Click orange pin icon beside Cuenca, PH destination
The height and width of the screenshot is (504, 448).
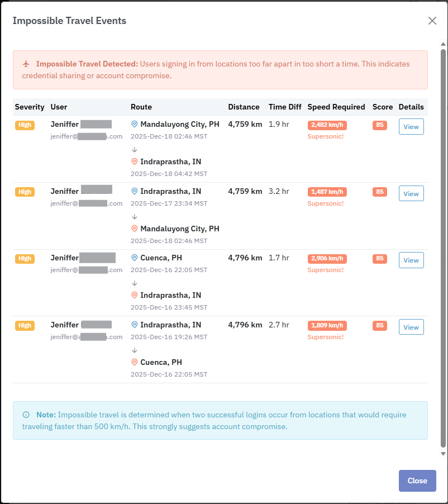(x=134, y=362)
